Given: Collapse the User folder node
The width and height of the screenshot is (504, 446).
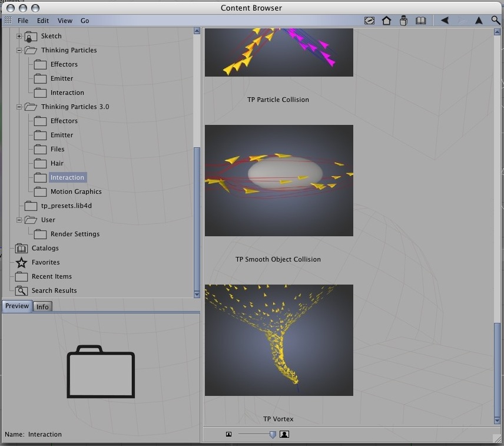Looking at the screenshot, I should pyautogui.click(x=19, y=220).
